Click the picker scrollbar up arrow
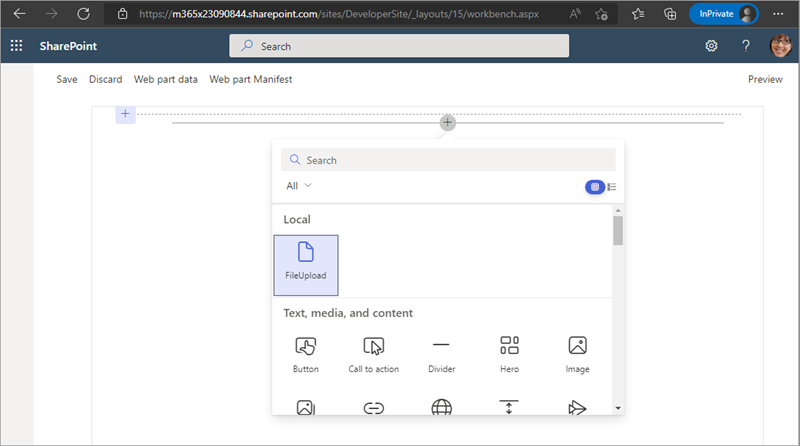The width and height of the screenshot is (800, 446). click(618, 210)
